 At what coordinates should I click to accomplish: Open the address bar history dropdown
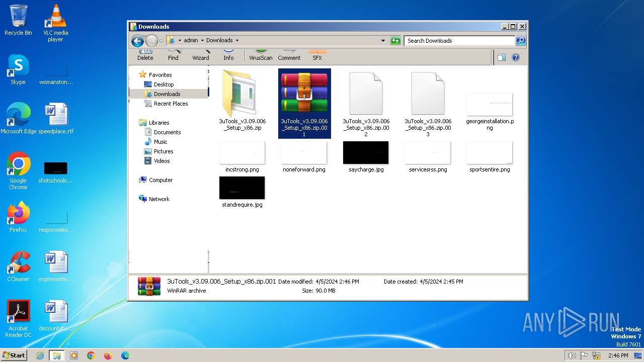coord(383,41)
